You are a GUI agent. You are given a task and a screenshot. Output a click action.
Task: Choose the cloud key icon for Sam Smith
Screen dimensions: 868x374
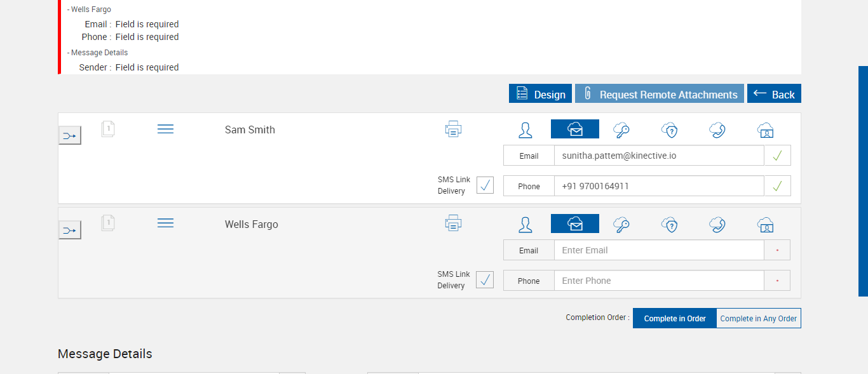(x=621, y=130)
